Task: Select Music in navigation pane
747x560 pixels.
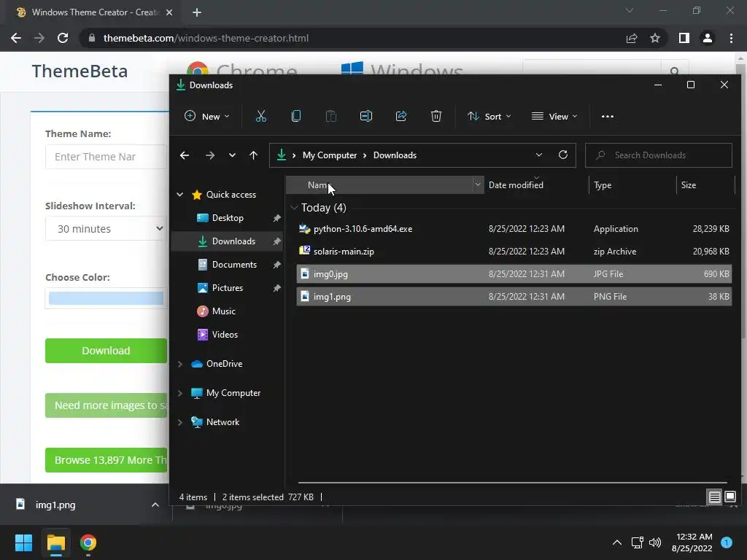Action: click(223, 311)
